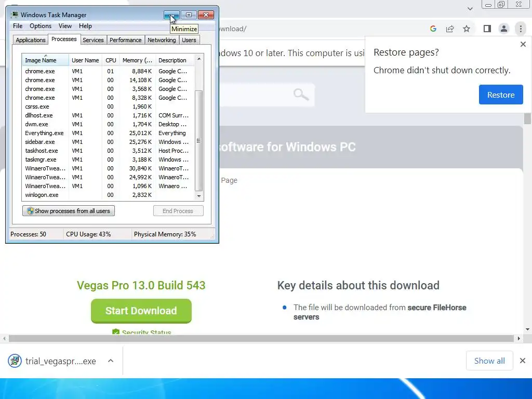532x399 pixels.
Task: Click Show all downloads button
Action: (x=489, y=361)
